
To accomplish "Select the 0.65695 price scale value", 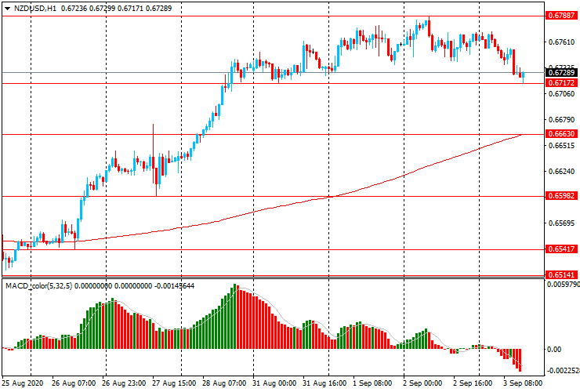I will coord(561,223).
